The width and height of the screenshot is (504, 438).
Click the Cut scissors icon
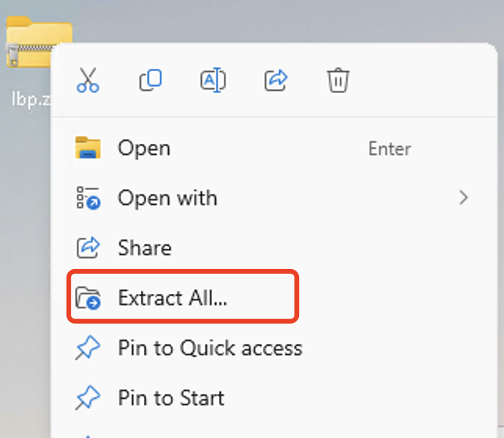(88, 80)
